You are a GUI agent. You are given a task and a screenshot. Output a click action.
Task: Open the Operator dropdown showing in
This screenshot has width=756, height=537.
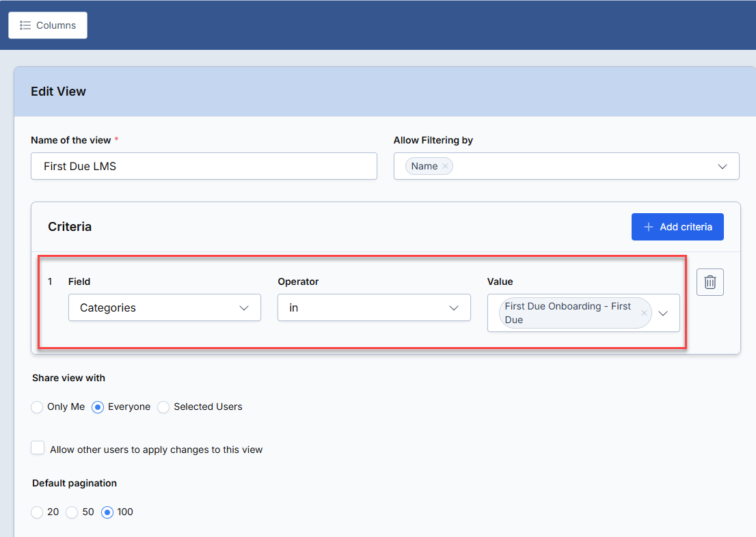pos(374,307)
